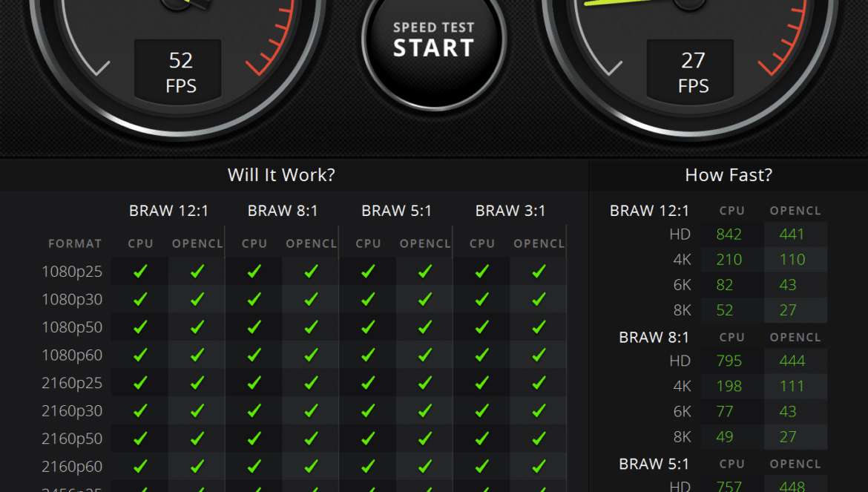
Task: Click the "BRAW 5:1" header in Will It Work
Action: (396, 211)
